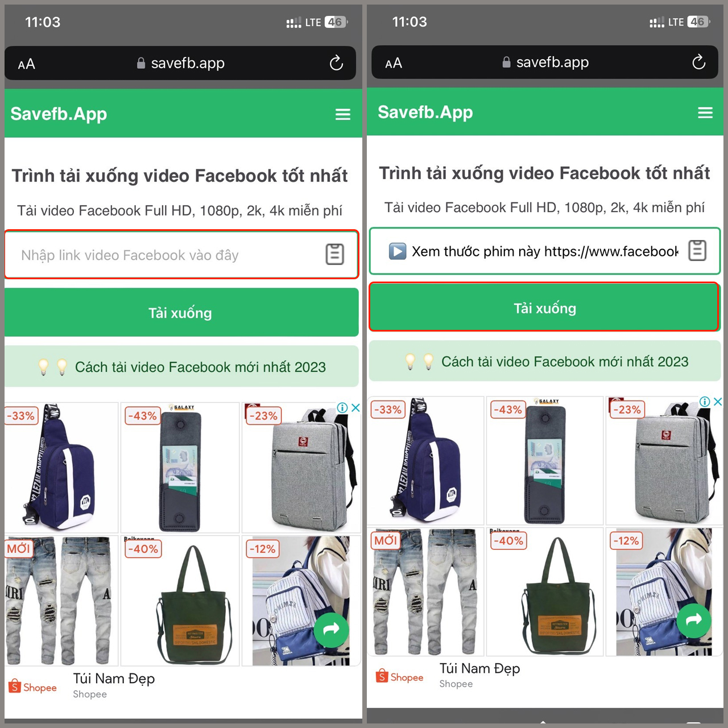
Task: Tap green share arrow on right ad
Action: pos(694,620)
